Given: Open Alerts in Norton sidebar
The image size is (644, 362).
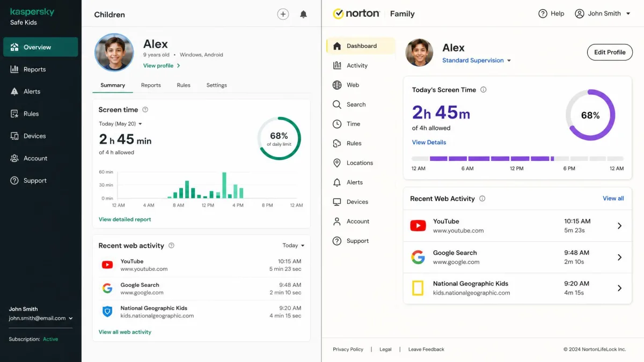Looking at the screenshot, I should tap(361, 182).
